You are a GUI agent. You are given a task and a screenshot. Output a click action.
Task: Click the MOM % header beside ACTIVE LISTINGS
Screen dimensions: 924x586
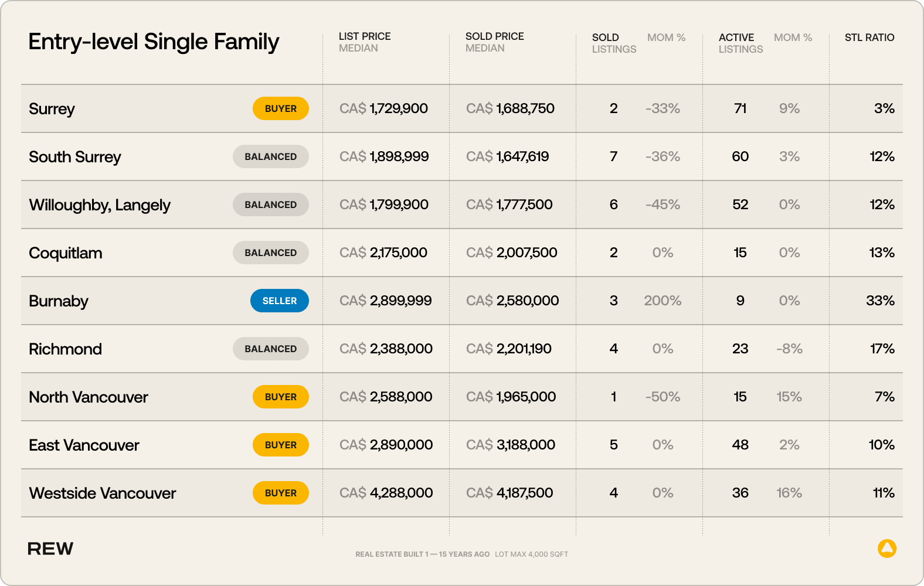(793, 38)
